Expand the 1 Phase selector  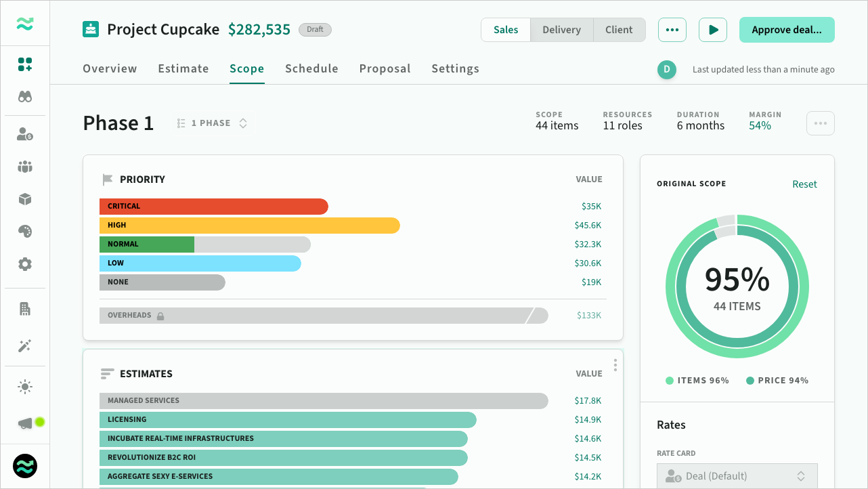(212, 123)
